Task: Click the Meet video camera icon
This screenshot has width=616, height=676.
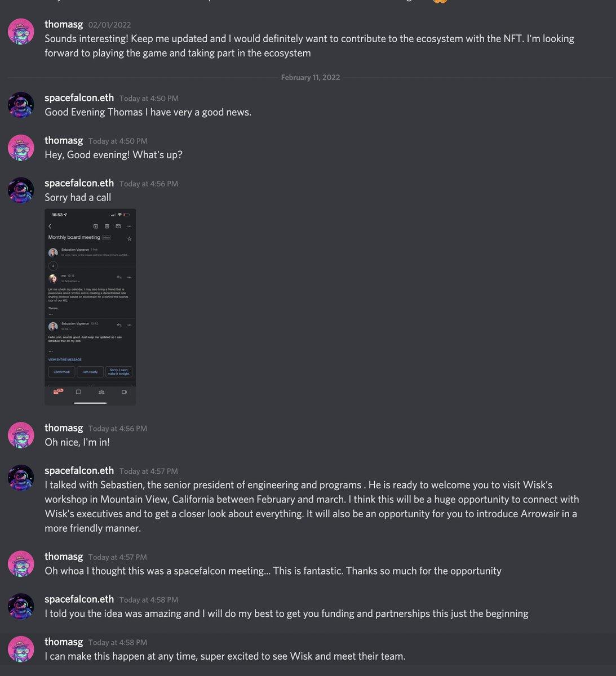Action: (124, 392)
